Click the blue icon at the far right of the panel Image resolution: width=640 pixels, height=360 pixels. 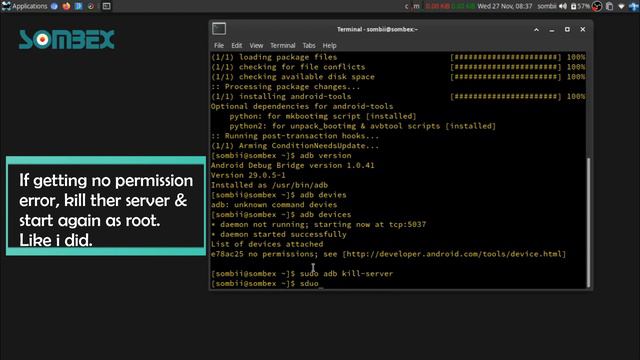634,6
